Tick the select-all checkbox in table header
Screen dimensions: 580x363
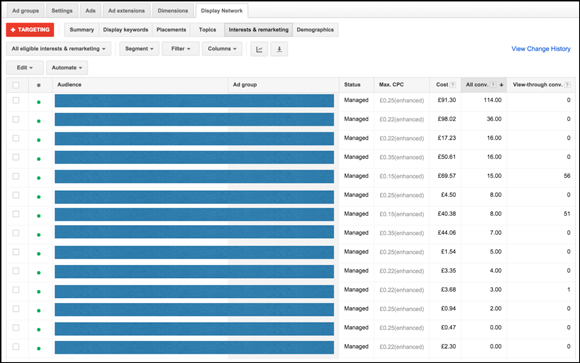tap(16, 85)
